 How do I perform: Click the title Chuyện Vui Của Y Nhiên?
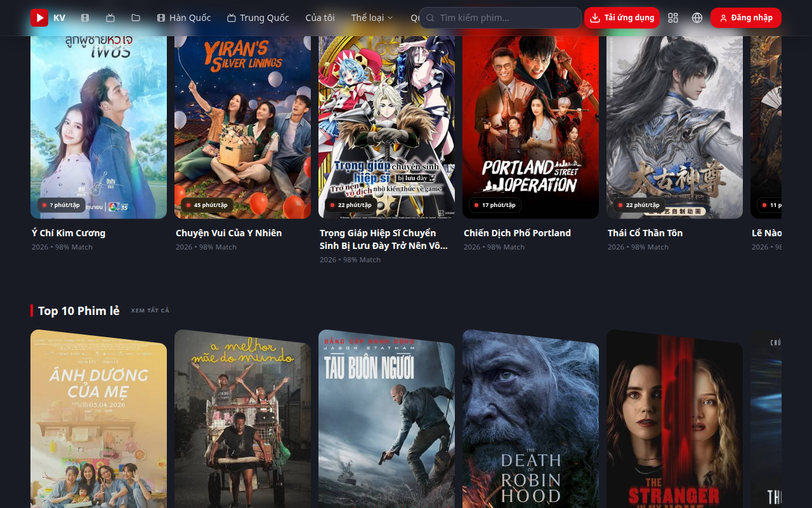[228, 233]
